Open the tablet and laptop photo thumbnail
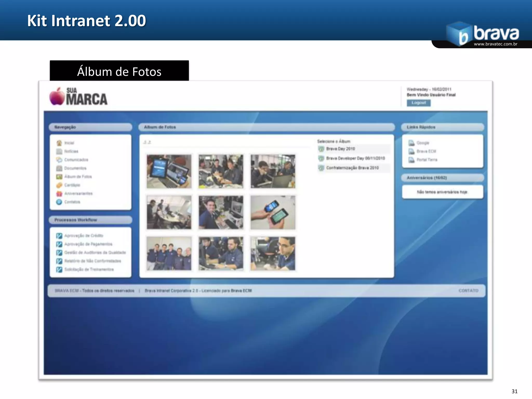 click(x=169, y=171)
